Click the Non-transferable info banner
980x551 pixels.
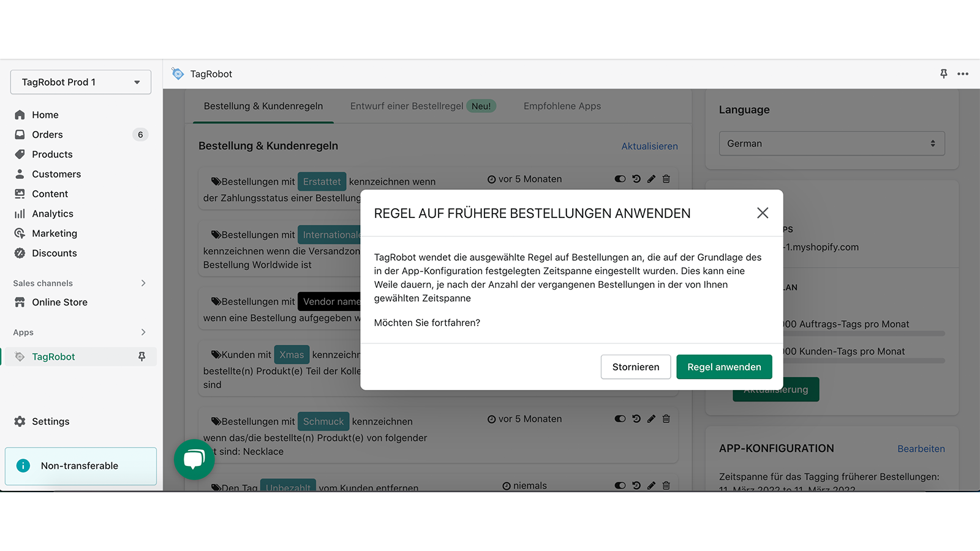[81, 466]
